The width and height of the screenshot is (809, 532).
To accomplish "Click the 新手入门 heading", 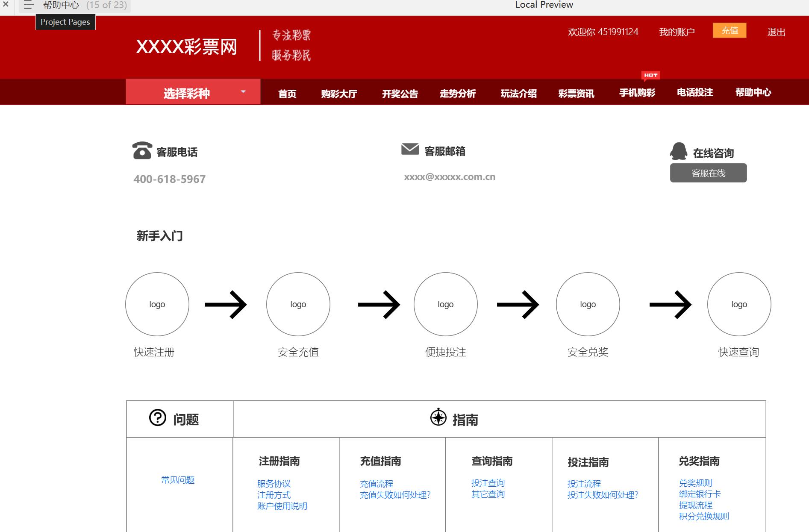I will 159,236.
